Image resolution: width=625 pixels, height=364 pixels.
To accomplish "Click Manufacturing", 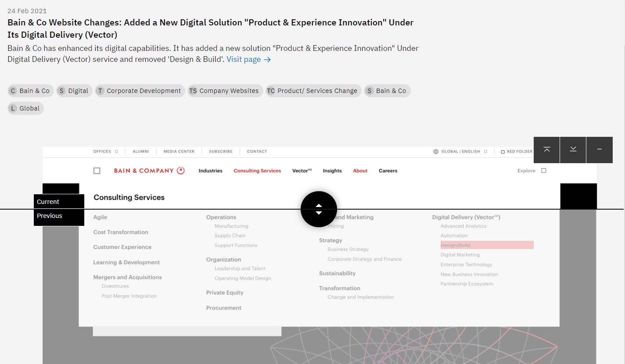I will click(x=231, y=226).
